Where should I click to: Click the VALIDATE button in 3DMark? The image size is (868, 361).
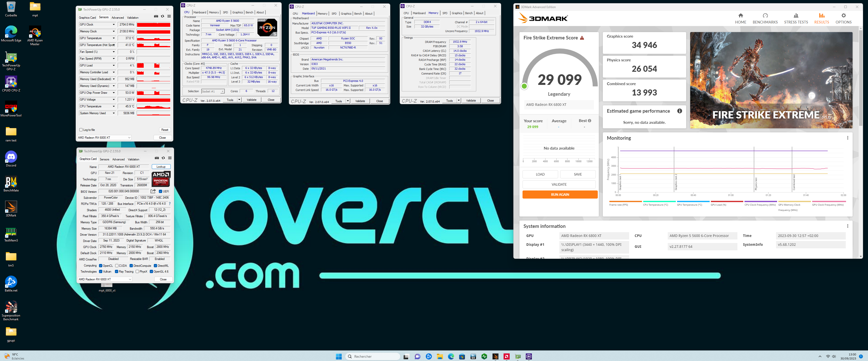(x=559, y=184)
